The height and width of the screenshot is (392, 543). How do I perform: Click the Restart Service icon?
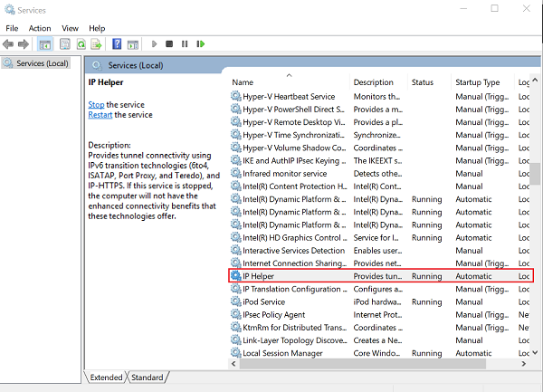201,44
